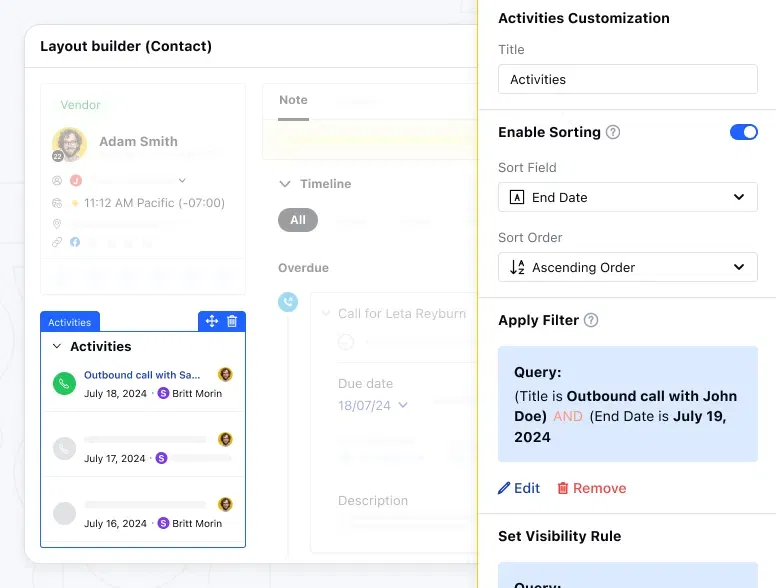
Task: Click the overdue call icon in Timeline
Action: click(x=288, y=302)
